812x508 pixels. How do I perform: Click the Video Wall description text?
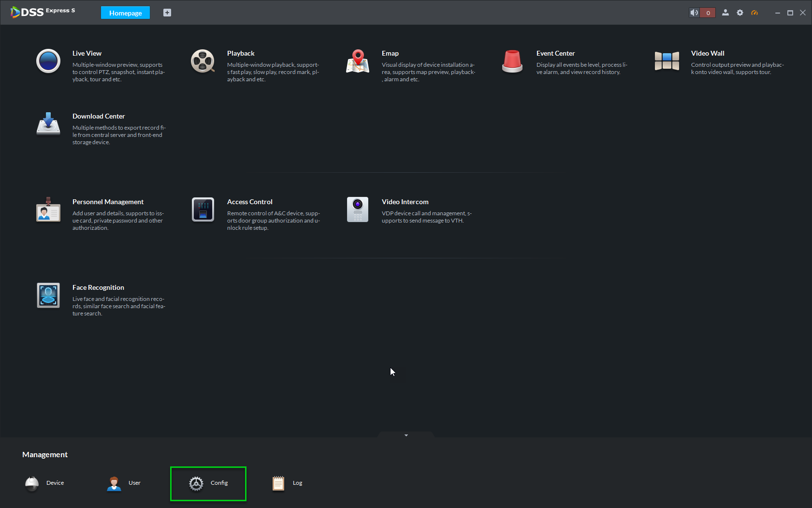point(738,68)
